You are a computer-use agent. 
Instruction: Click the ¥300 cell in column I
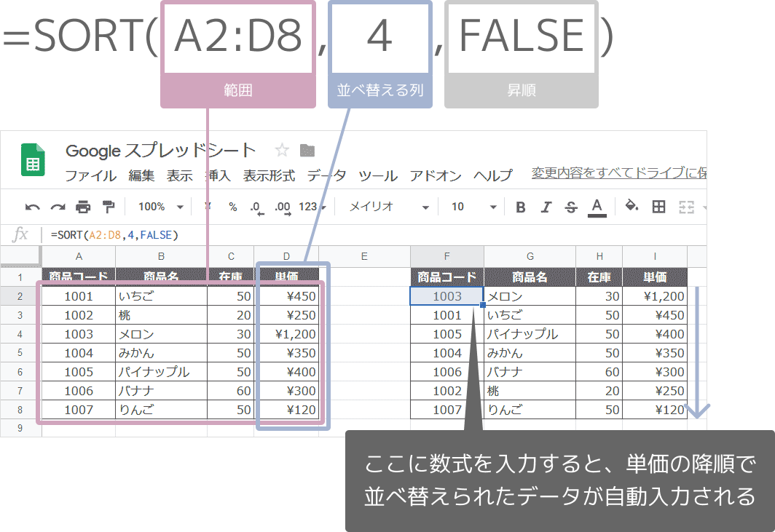[655, 372]
